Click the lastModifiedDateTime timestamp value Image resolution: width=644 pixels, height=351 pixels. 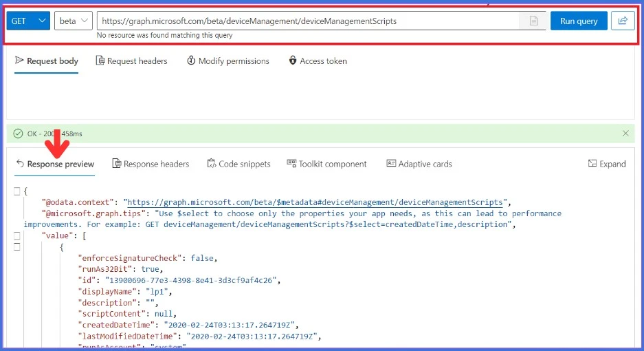[x=252, y=336]
